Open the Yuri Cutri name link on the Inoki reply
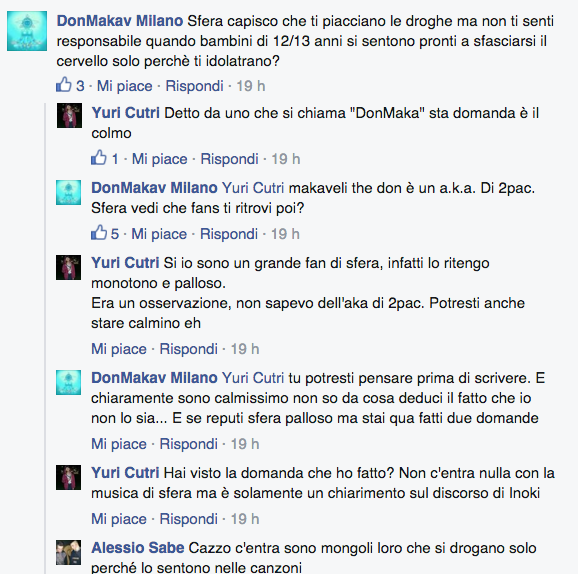Screen dimensions: 578x574 125,473
